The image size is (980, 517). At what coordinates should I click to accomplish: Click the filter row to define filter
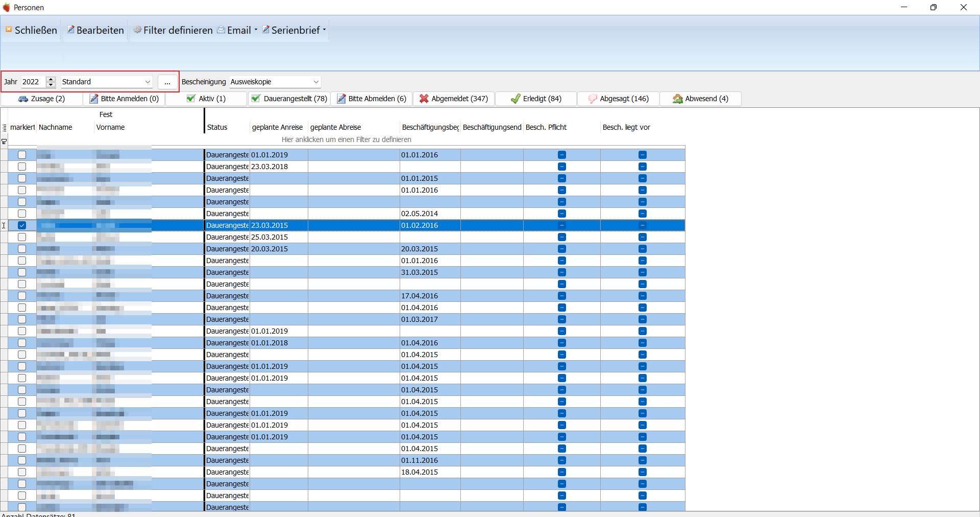(347, 139)
